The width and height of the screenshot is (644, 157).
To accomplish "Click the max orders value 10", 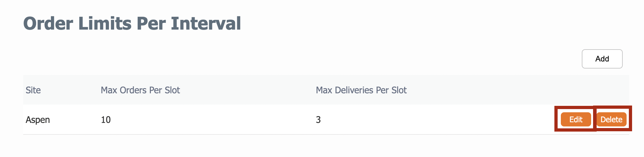I will click(106, 120).
